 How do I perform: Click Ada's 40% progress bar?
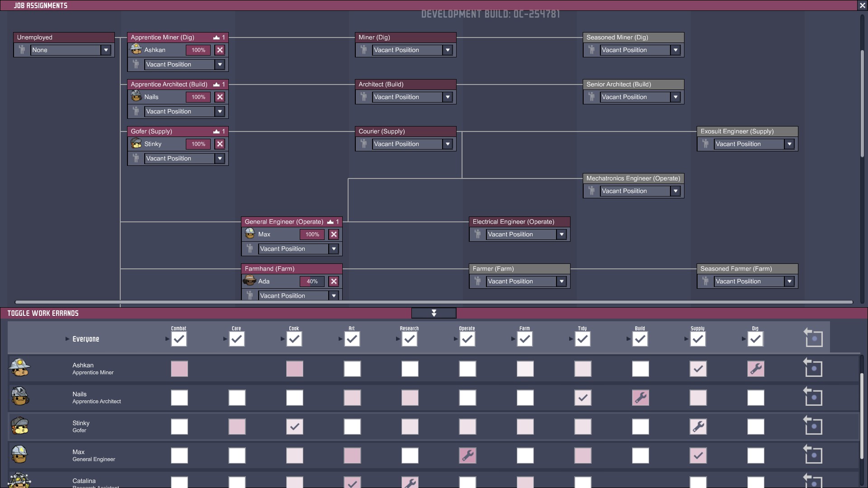312,282
